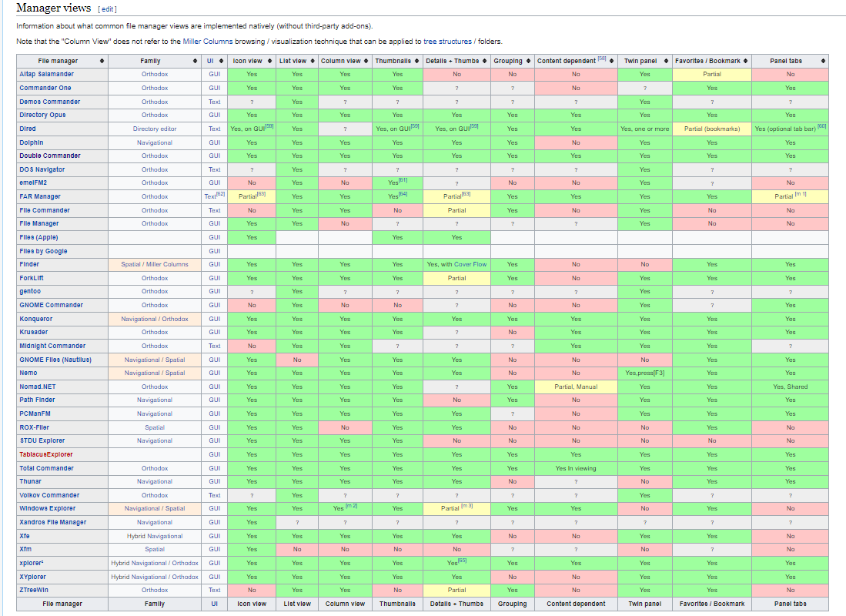Open the Altap Salamander article link
The image size is (846, 616).
click(x=47, y=75)
